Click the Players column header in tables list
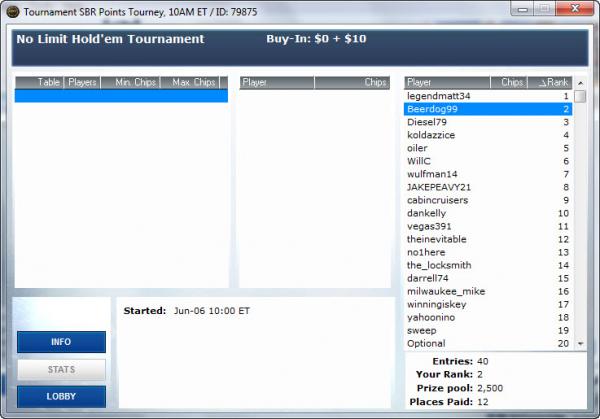This screenshot has width=600, height=419. 82,82
